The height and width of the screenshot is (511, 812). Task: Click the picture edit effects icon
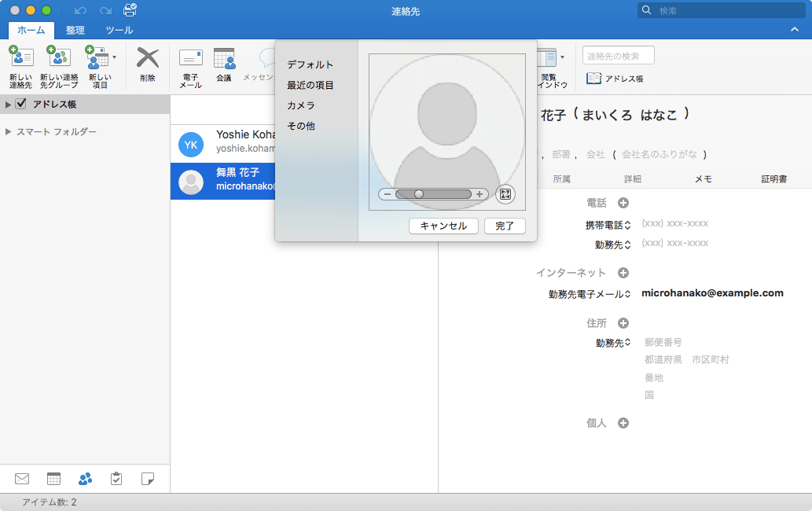(505, 194)
